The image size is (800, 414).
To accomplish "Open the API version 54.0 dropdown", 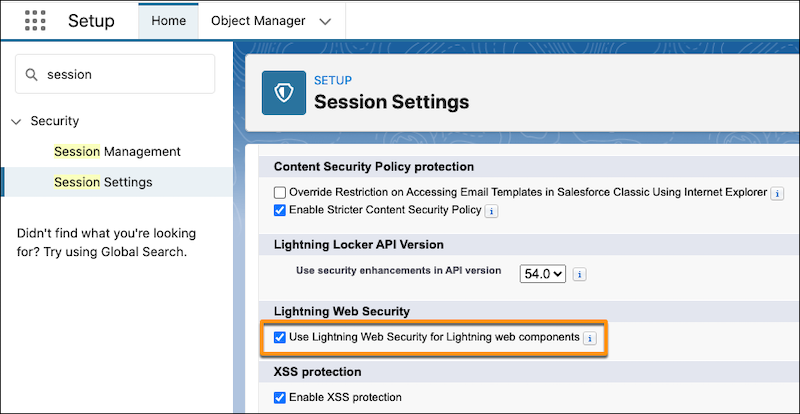I will (543, 273).
